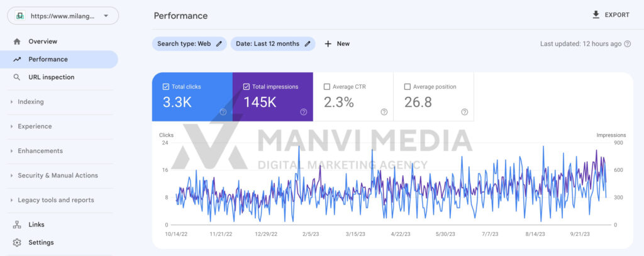Select Performance in sidebar

58,59
